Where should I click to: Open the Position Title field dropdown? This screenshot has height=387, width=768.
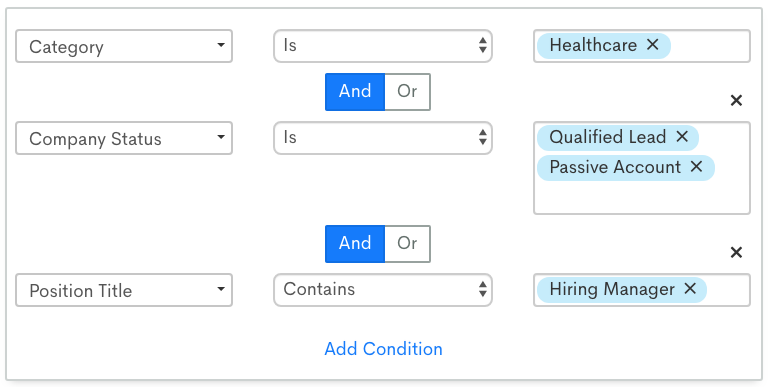124,290
